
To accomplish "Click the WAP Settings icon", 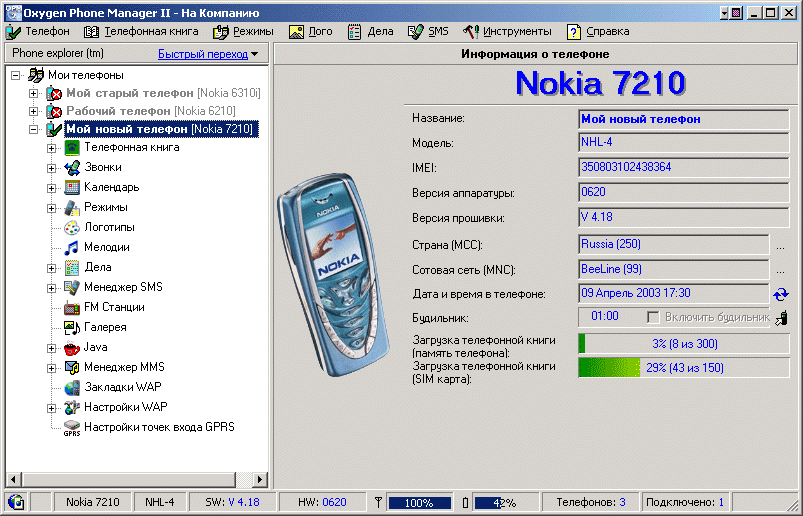I will coord(72,407).
